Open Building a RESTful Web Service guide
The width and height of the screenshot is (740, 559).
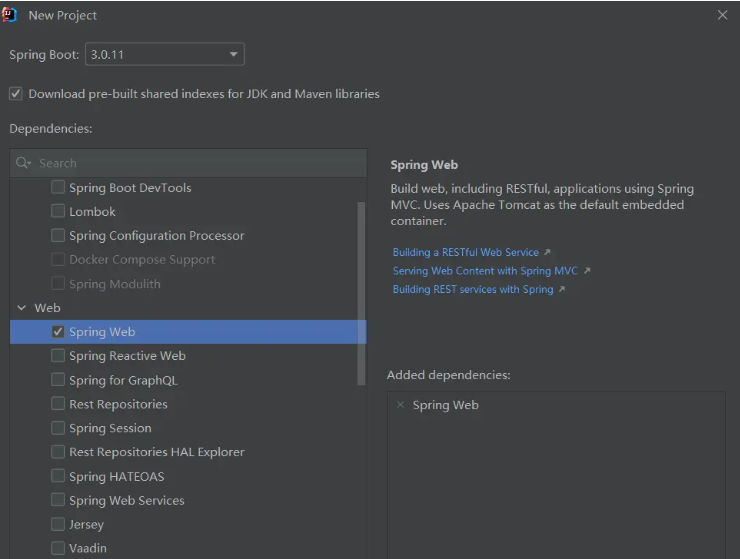pyautogui.click(x=465, y=253)
